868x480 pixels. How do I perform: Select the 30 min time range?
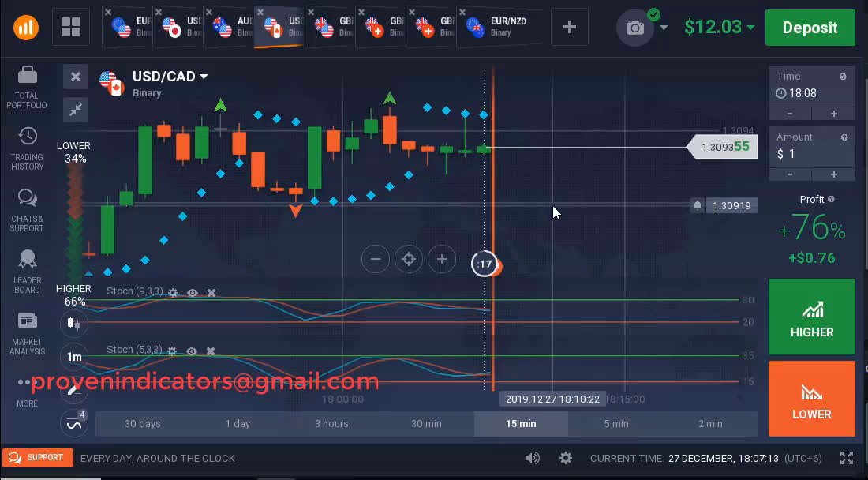[426, 424]
